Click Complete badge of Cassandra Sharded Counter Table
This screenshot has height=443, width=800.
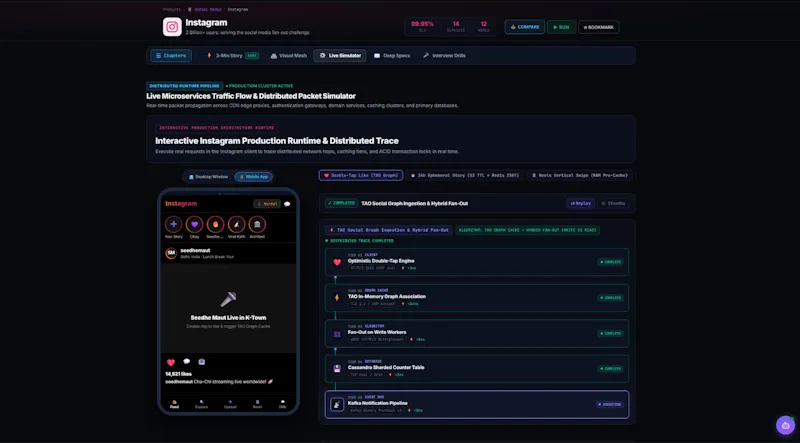610,368
